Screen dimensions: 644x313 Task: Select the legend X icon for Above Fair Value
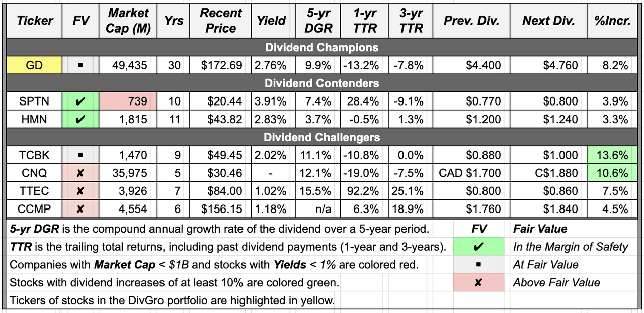pos(479,282)
